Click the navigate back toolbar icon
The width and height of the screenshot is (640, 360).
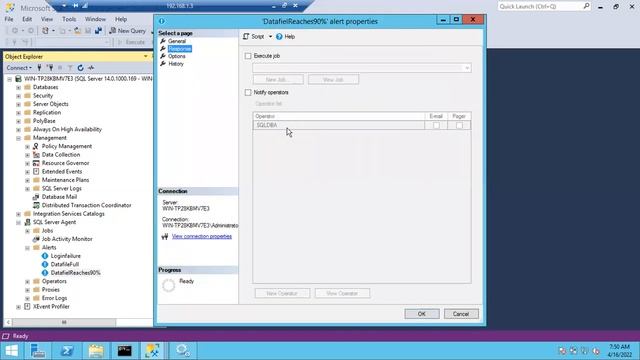[15, 31]
